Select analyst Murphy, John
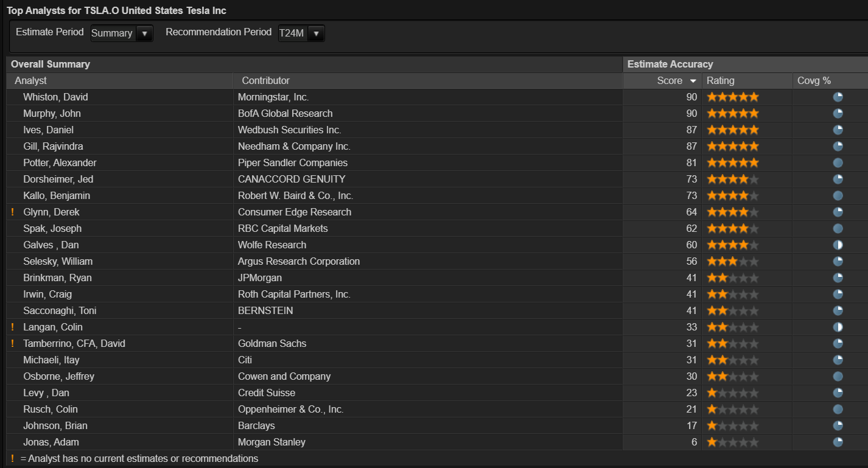The width and height of the screenshot is (868, 468). click(x=52, y=113)
